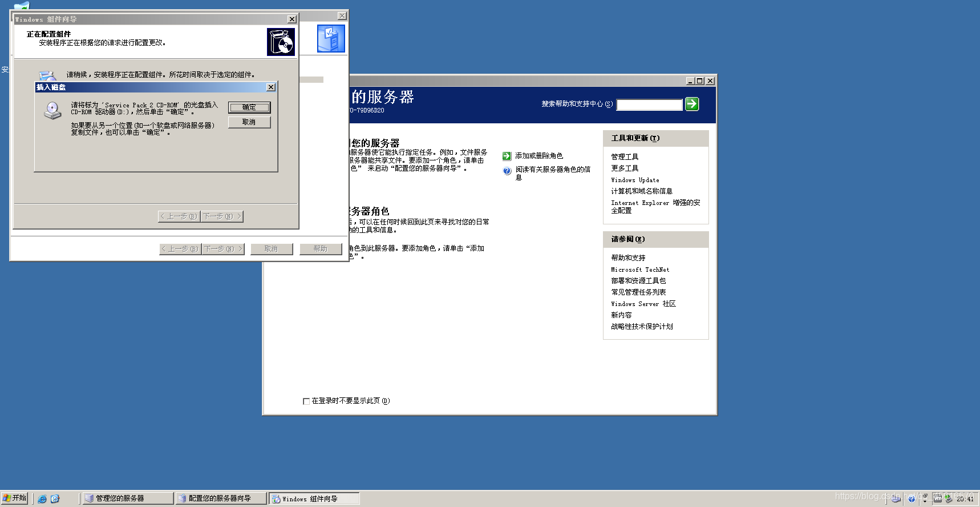Open 战略性技术保护计划 link

(x=642, y=327)
